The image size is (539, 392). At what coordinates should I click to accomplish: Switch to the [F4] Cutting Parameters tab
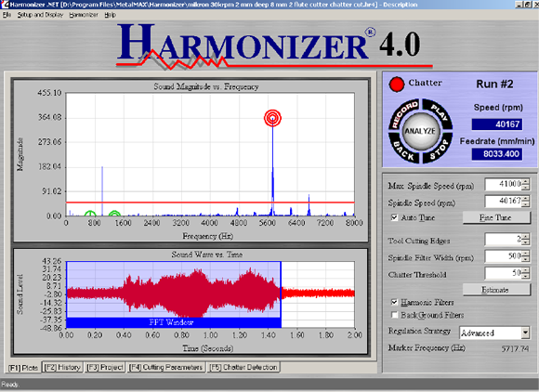click(166, 367)
